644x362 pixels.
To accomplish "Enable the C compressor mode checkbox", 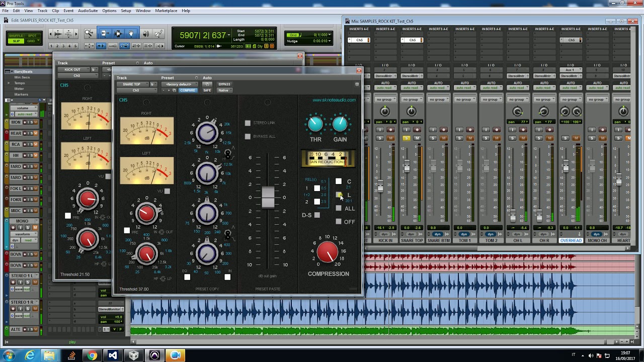I will pos(339,182).
